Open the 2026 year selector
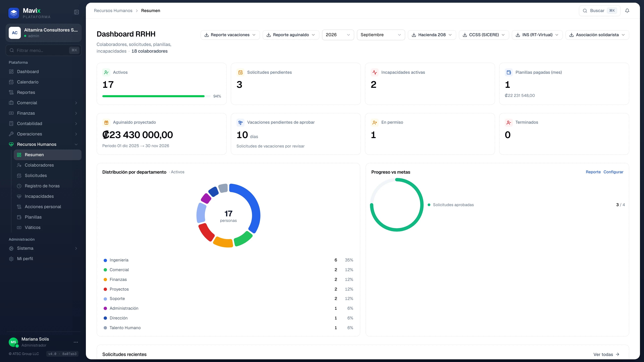644x362 pixels. (338, 35)
